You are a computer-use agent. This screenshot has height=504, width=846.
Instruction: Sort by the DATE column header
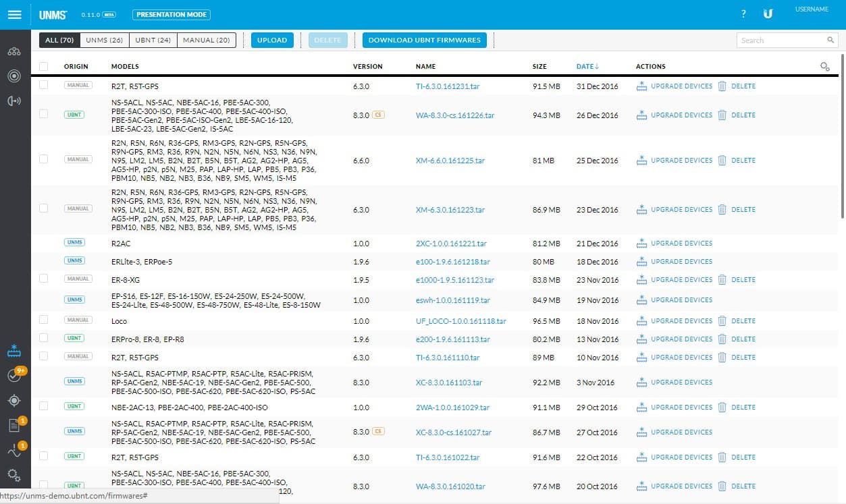[x=587, y=67]
